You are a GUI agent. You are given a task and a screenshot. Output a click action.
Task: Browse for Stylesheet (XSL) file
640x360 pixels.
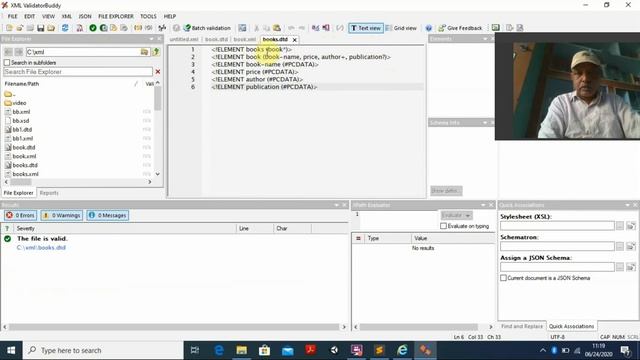[620, 226]
